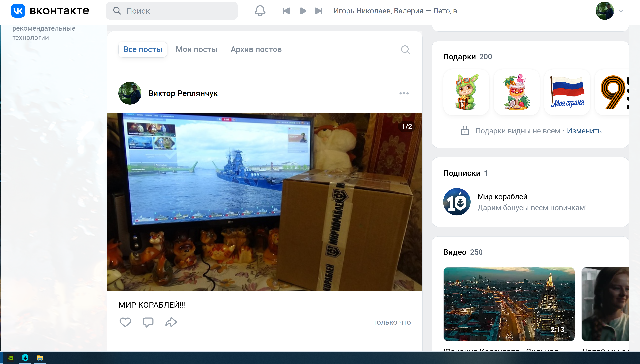640x364 pixels.
Task: Select the Все посты tab
Action: click(143, 49)
